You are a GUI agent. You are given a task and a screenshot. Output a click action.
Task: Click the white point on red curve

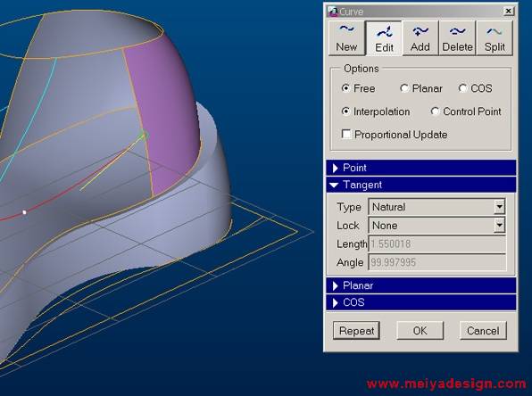tap(24, 212)
